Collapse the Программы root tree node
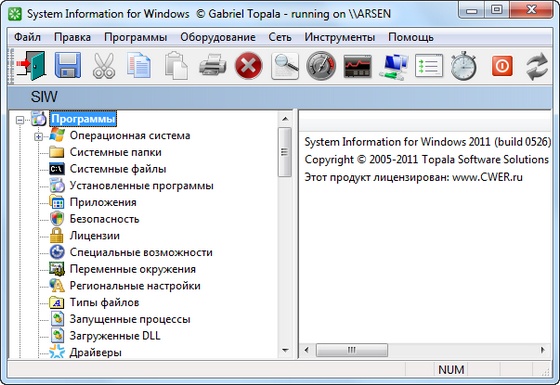The height and width of the screenshot is (385, 560). (20, 120)
